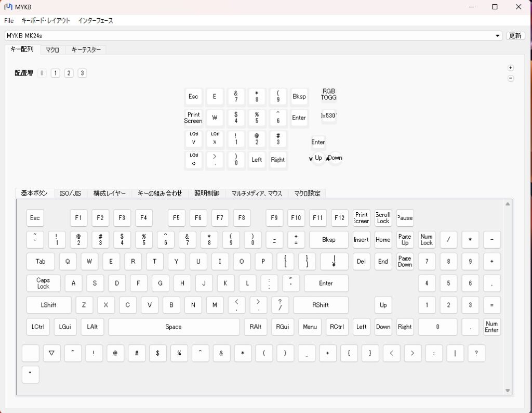Pick the Esc keycode in the keyboard panel
The width and height of the screenshot is (532, 413).
pyautogui.click(x=35, y=218)
